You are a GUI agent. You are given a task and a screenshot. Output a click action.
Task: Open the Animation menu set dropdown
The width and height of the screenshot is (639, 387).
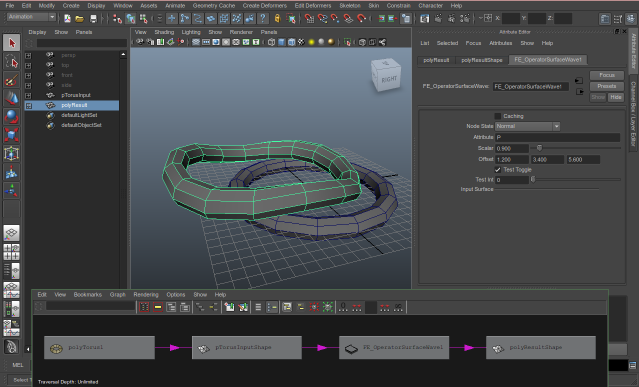pyautogui.click(x=31, y=17)
